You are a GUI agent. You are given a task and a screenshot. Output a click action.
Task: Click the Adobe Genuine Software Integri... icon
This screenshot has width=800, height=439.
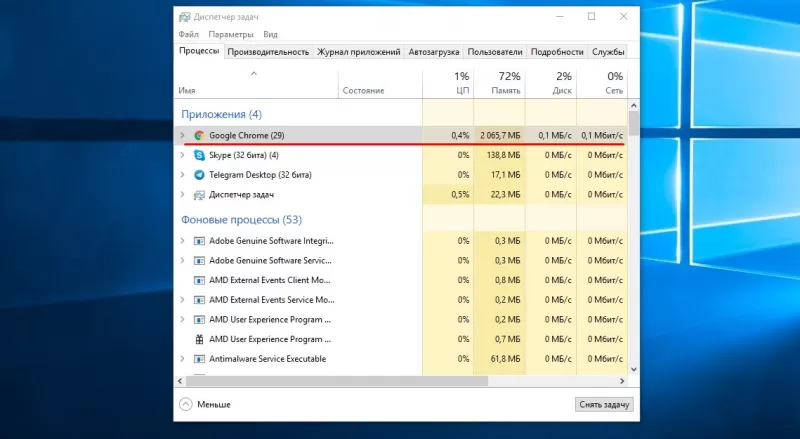(x=199, y=241)
